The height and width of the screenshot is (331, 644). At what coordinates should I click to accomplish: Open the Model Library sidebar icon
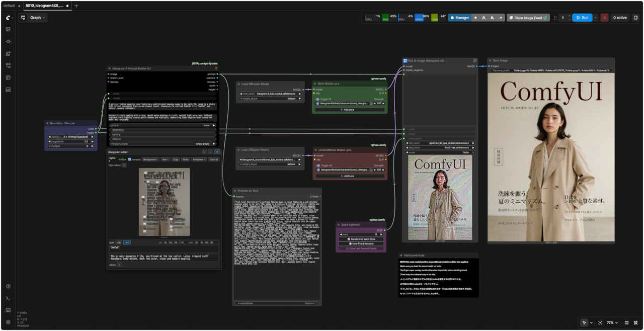(8, 53)
